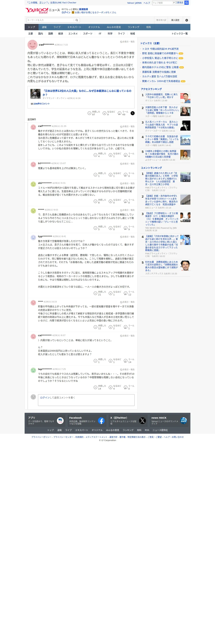Click the blue web search magnifier button
Viewport: 215px width, 644px height.
[187, 3]
